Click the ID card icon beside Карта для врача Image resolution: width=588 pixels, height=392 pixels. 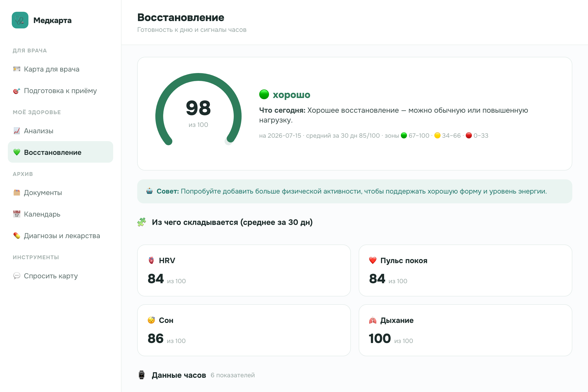click(x=17, y=69)
